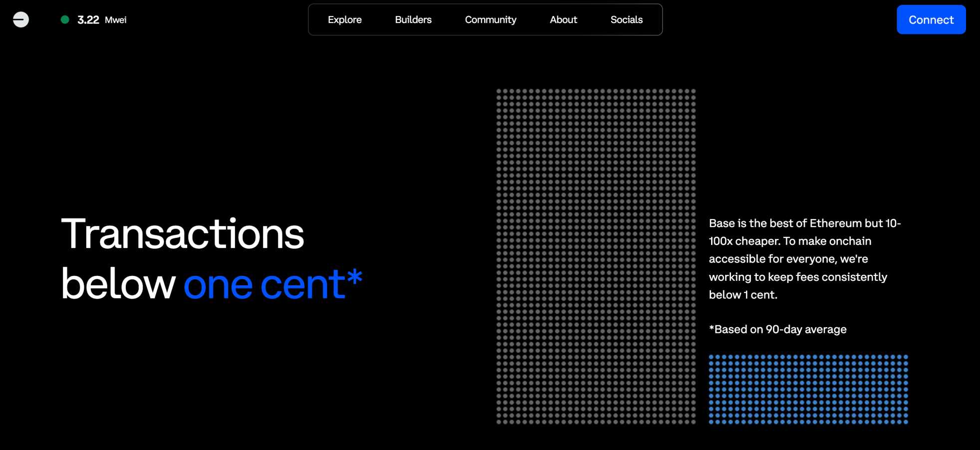Click the 'Base is the best of Ethereum' paragraph
Image resolution: width=980 pixels, height=450 pixels.
point(805,259)
